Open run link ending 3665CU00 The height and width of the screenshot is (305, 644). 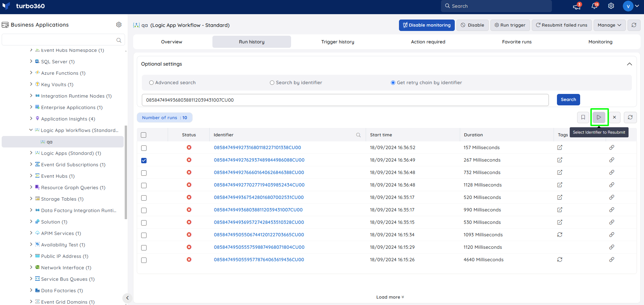pyautogui.click(x=259, y=235)
